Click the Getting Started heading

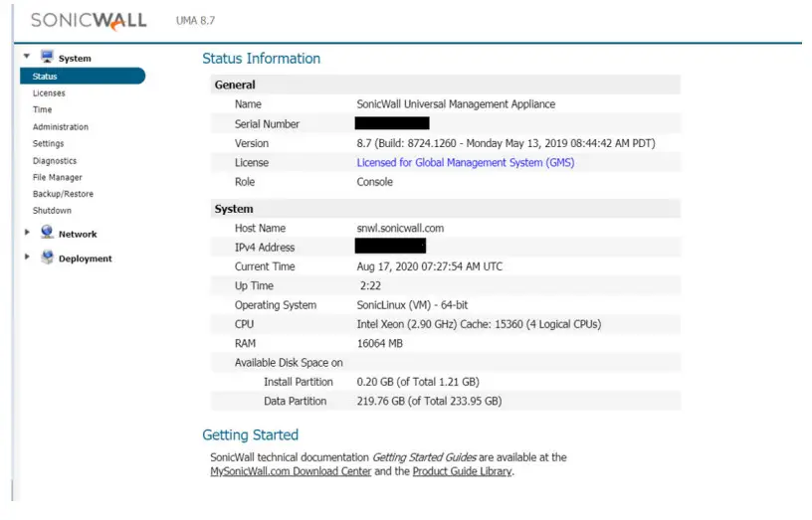(x=250, y=435)
